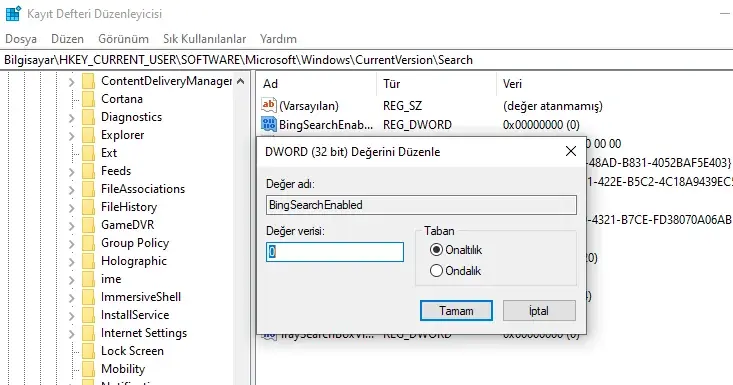
Task: Click the Ext folder icon
Action: (x=88, y=153)
